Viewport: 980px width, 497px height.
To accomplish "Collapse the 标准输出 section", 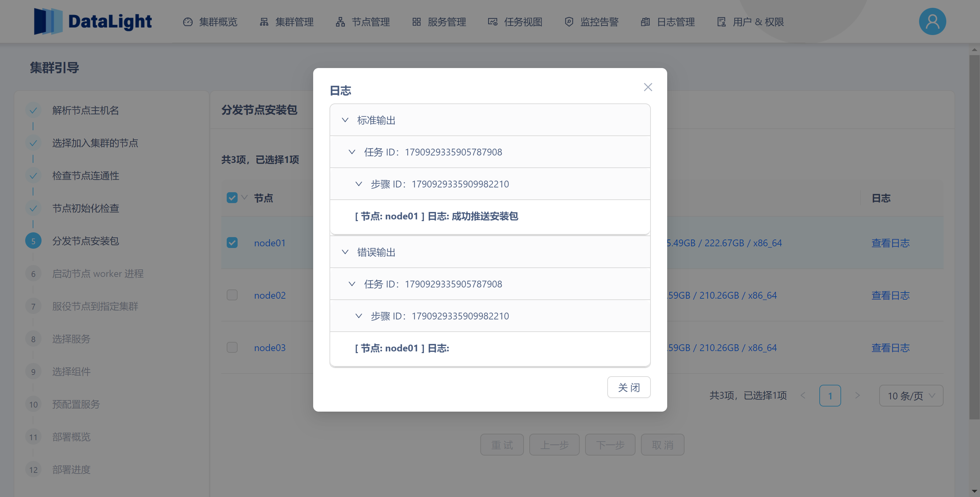I will 490,120.
